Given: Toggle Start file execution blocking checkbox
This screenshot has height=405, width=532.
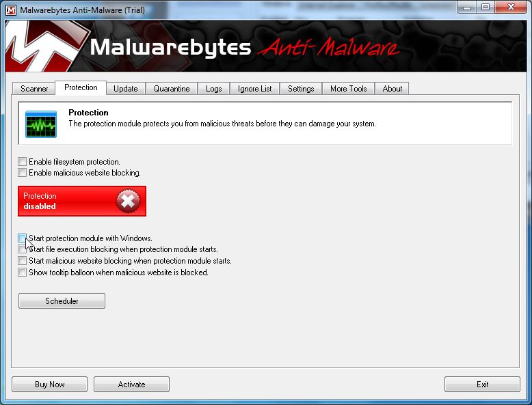Looking at the screenshot, I should coord(22,249).
